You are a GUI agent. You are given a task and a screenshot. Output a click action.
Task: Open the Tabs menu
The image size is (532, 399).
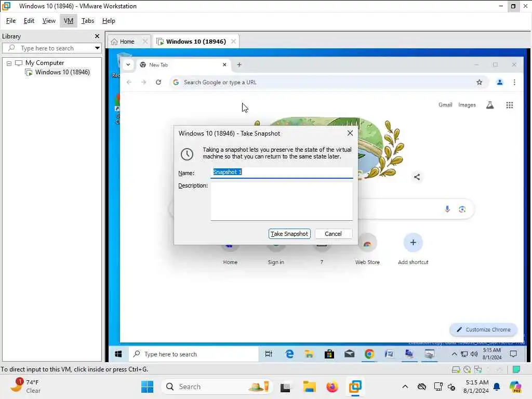[x=87, y=21]
